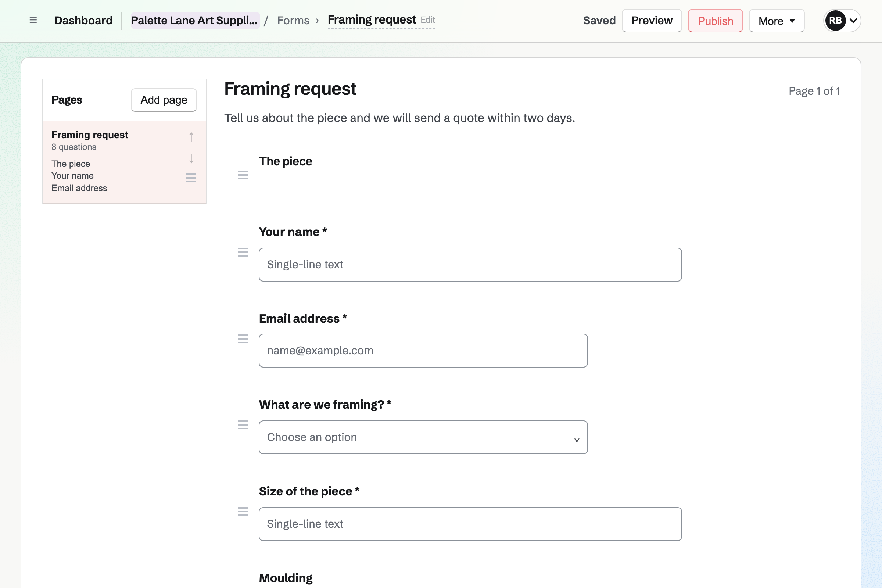Jump to Your name in page outline
Viewport: 882px width, 588px height.
click(x=73, y=176)
